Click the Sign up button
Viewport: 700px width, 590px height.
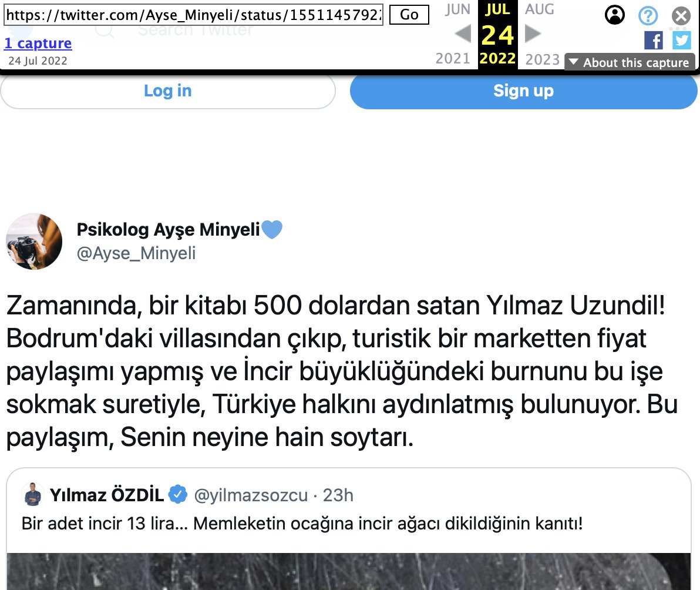click(x=523, y=90)
